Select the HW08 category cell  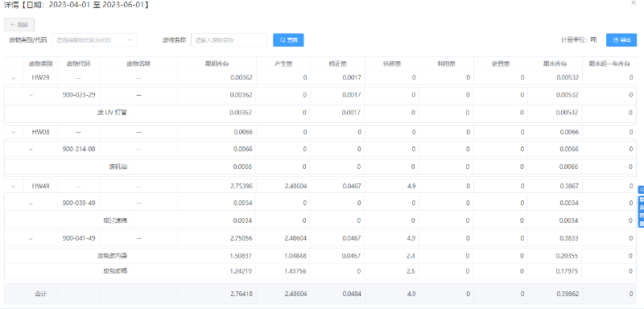pos(41,132)
